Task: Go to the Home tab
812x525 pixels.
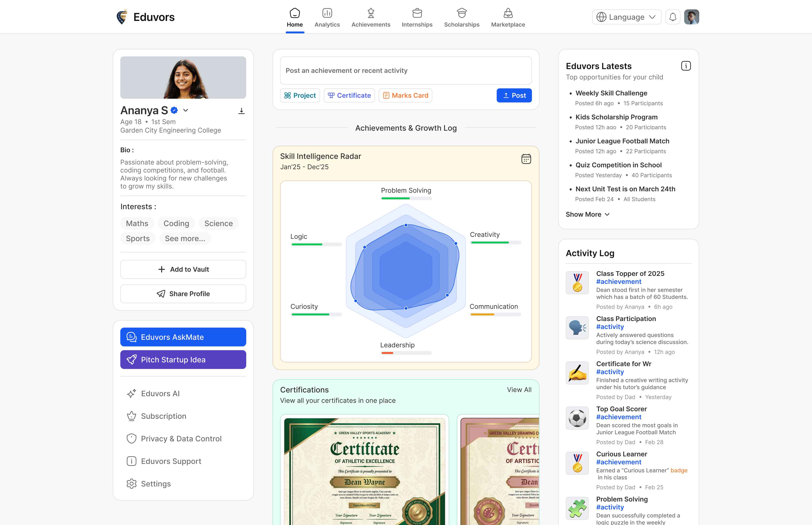Action: tap(295, 18)
